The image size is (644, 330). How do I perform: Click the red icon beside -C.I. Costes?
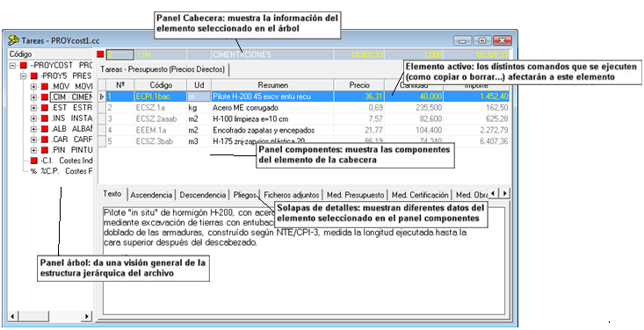click(34, 161)
